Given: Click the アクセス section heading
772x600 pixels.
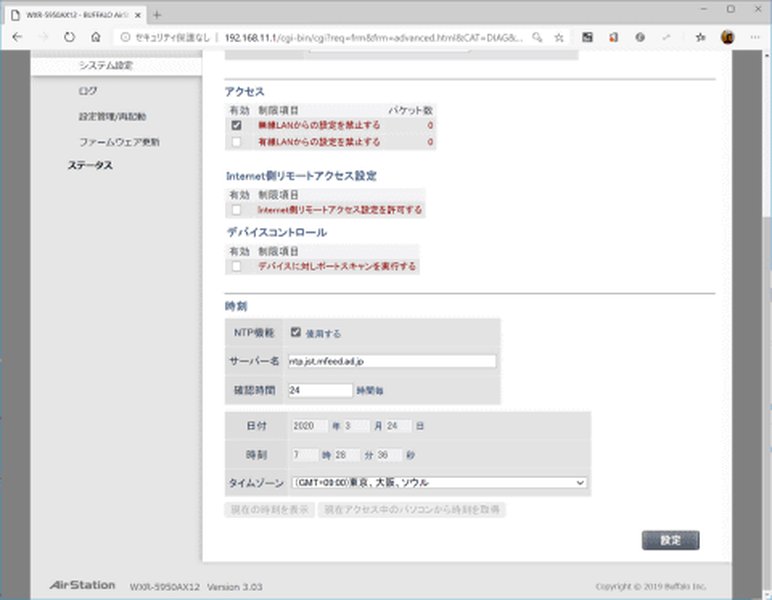Looking at the screenshot, I should 245,92.
